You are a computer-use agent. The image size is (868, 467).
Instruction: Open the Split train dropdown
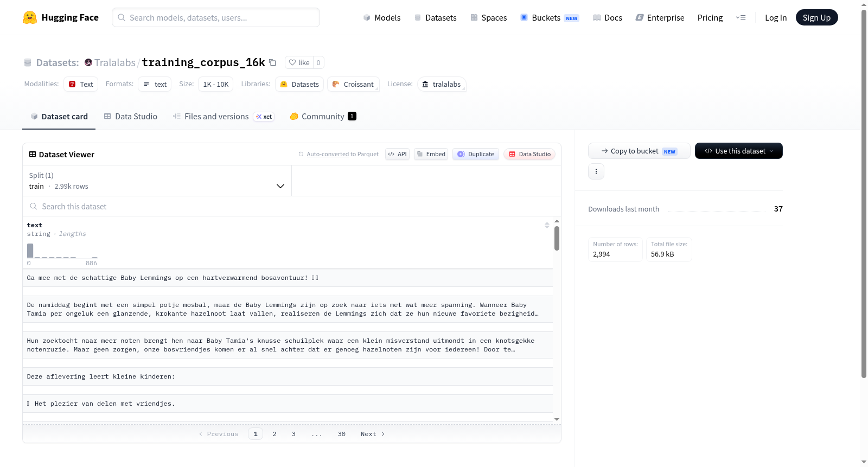coord(157,181)
